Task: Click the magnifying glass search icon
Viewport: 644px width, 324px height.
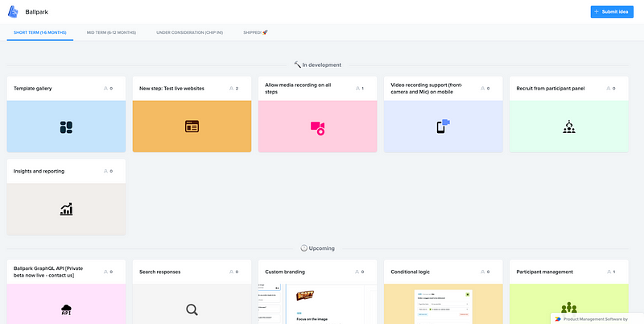Action: 192,309
